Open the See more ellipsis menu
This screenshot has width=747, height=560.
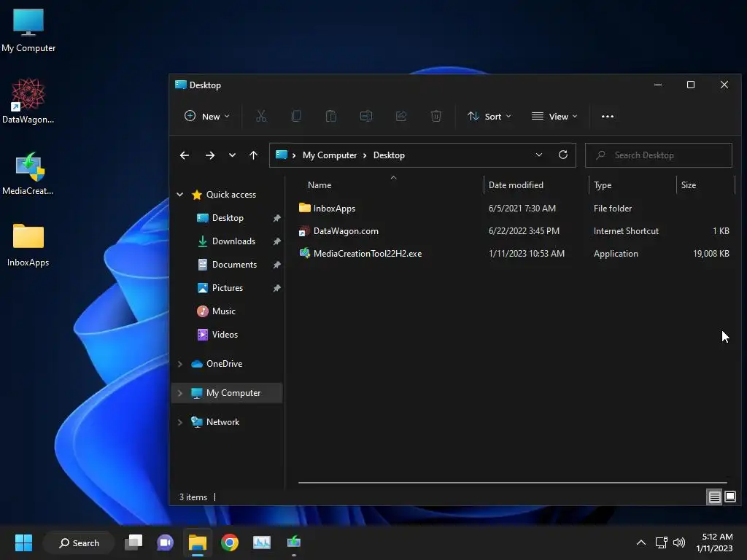pyautogui.click(x=608, y=116)
